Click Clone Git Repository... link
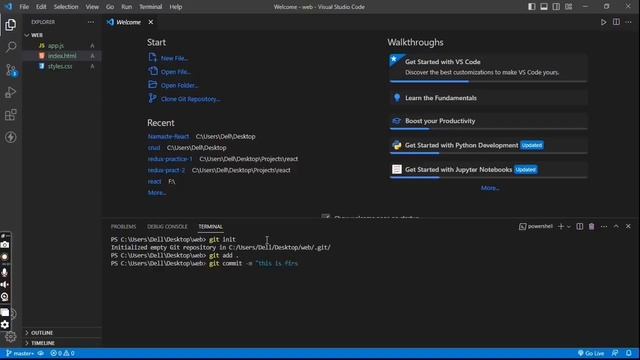The height and width of the screenshot is (360, 640). [190, 99]
